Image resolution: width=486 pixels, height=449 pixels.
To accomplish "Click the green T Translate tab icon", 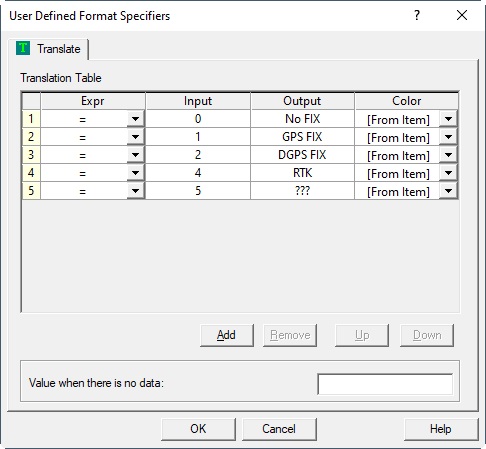I will click(x=23, y=48).
